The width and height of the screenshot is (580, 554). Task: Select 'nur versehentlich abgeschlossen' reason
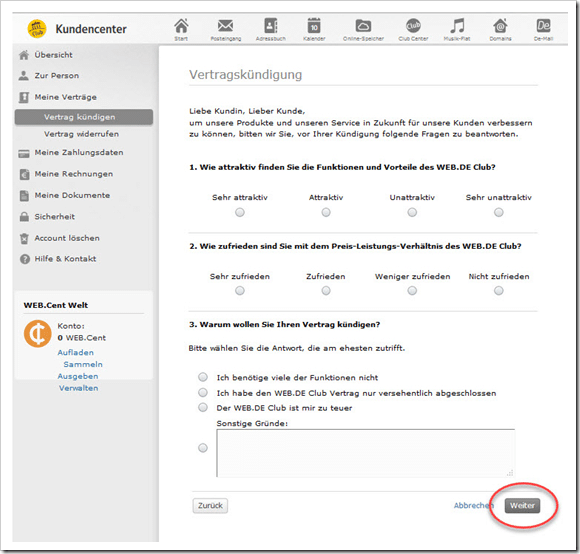pyautogui.click(x=203, y=392)
